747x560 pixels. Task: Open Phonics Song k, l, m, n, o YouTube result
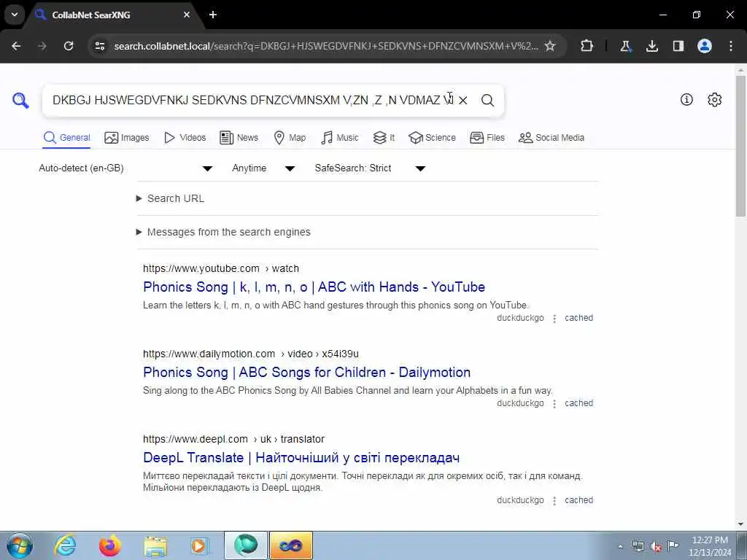pos(314,287)
